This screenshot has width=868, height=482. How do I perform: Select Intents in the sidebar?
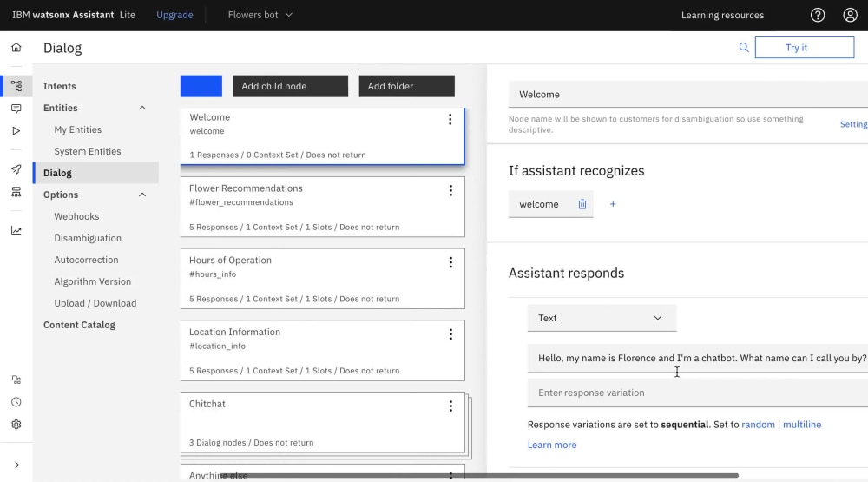(x=60, y=86)
